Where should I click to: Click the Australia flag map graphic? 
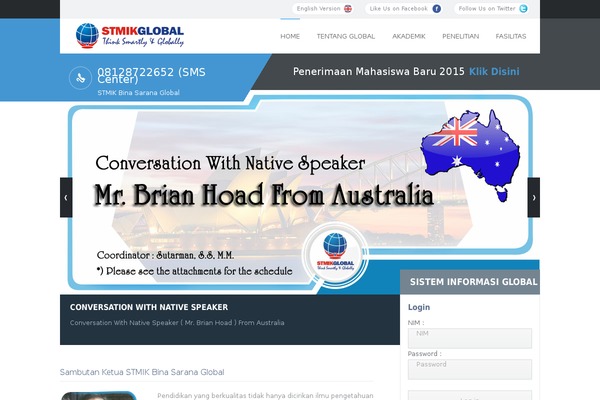pos(470,155)
